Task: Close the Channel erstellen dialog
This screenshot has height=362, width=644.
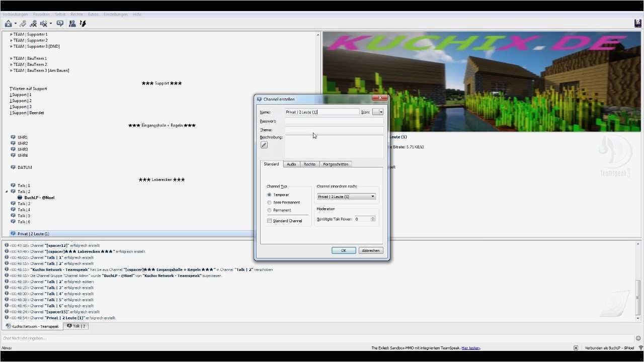Action: tap(380, 98)
